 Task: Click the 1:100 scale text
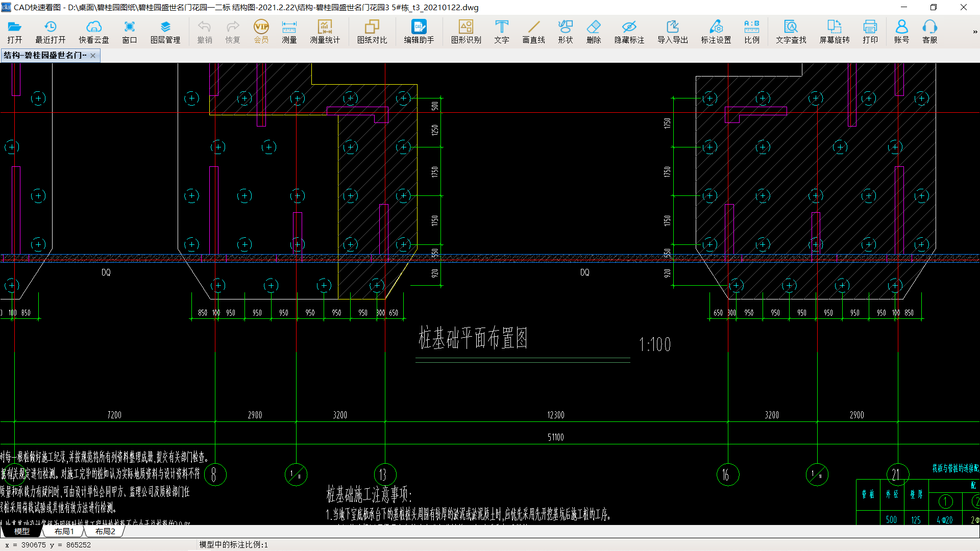(x=655, y=344)
